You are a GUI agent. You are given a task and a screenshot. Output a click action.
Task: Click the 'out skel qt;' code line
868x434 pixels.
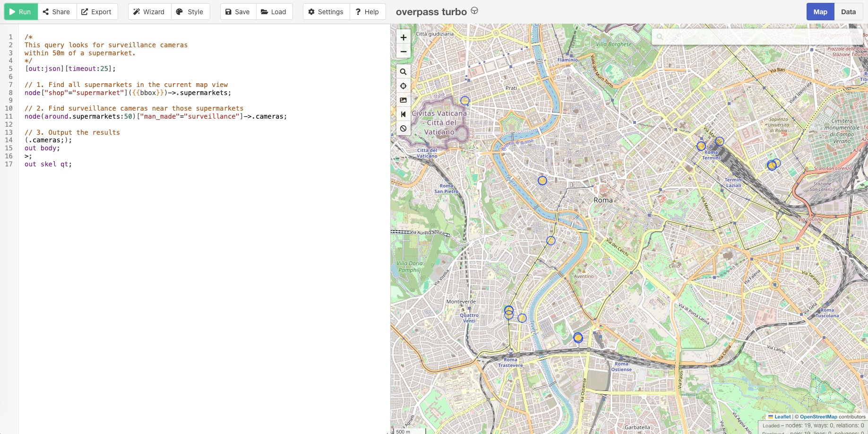[48, 164]
